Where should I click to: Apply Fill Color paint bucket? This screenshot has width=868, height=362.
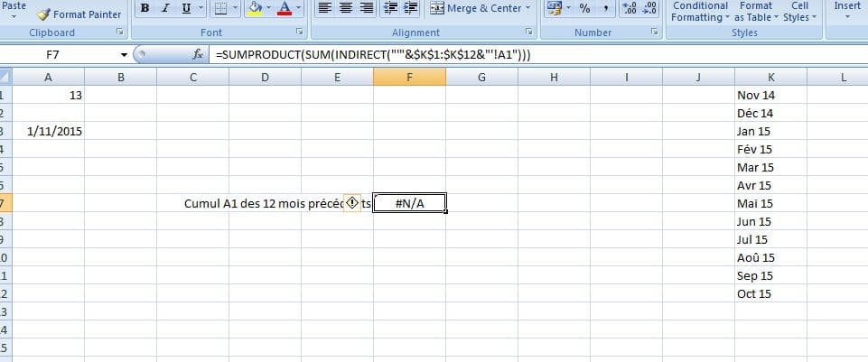coord(255,8)
